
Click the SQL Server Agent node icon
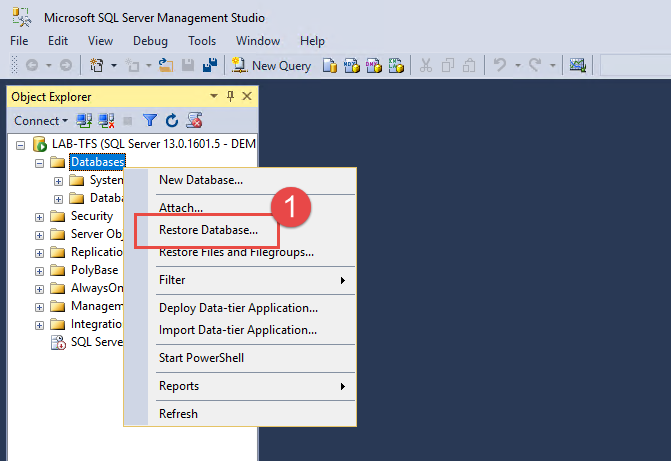coord(59,342)
